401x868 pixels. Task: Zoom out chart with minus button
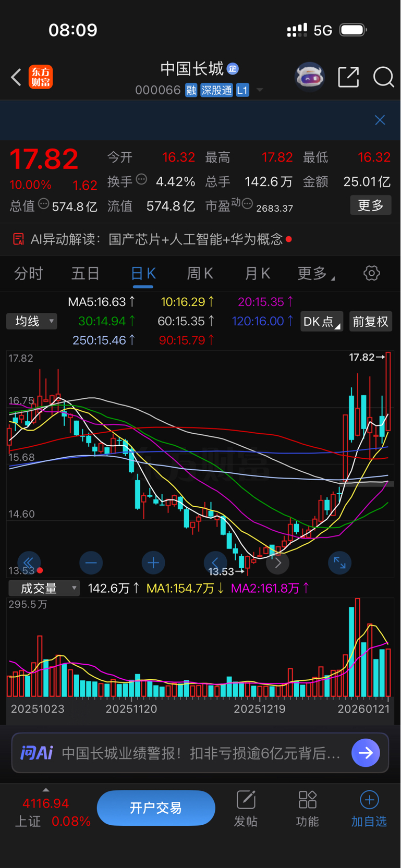(x=91, y=563)
